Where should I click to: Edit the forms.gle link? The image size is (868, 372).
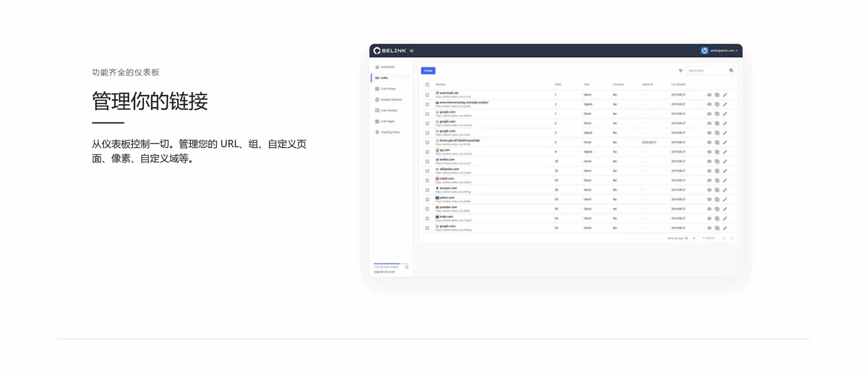pyautogui.click(x=725, y=142)
